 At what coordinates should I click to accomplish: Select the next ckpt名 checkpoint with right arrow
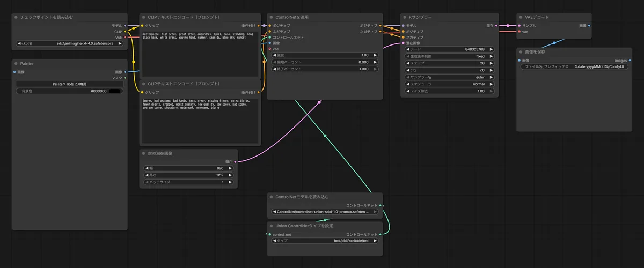click(x=120, y=44)
